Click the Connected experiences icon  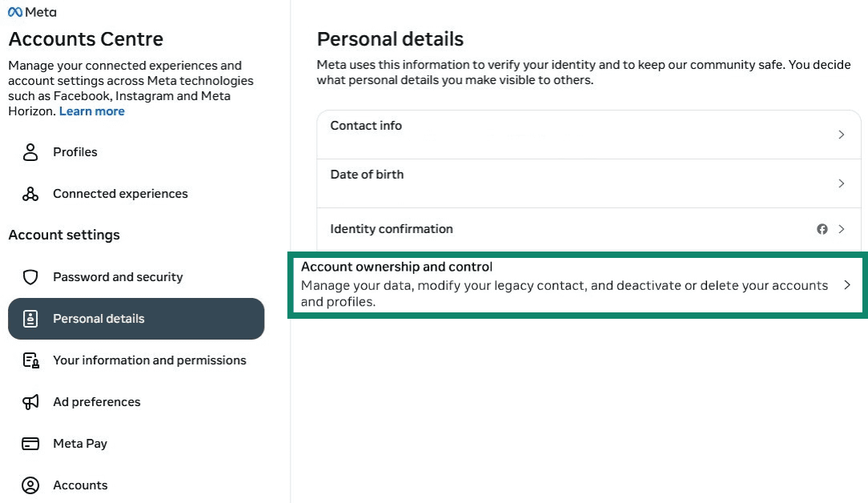(x=30, y=193)
